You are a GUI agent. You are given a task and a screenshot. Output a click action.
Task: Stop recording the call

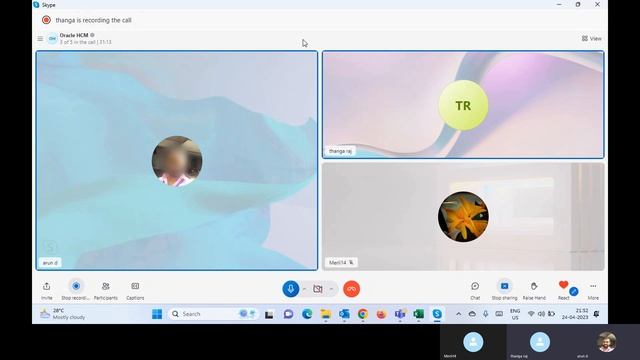(76, 286)
